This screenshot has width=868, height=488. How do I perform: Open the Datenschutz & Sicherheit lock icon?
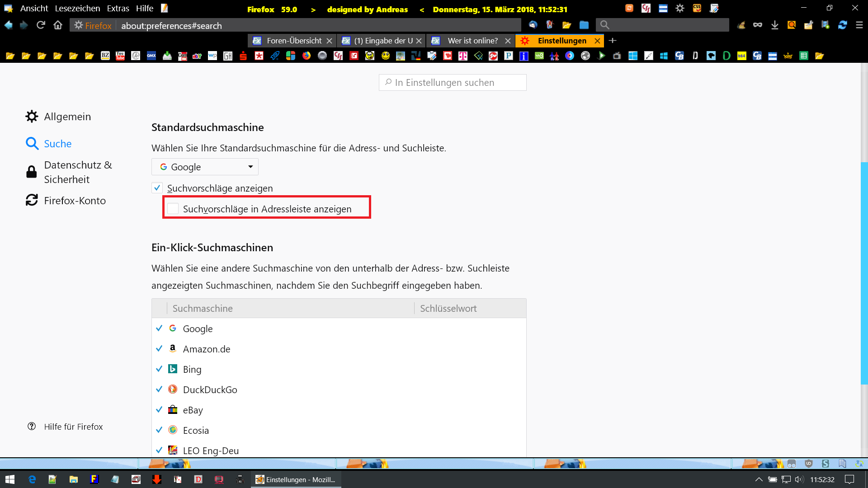31,172
